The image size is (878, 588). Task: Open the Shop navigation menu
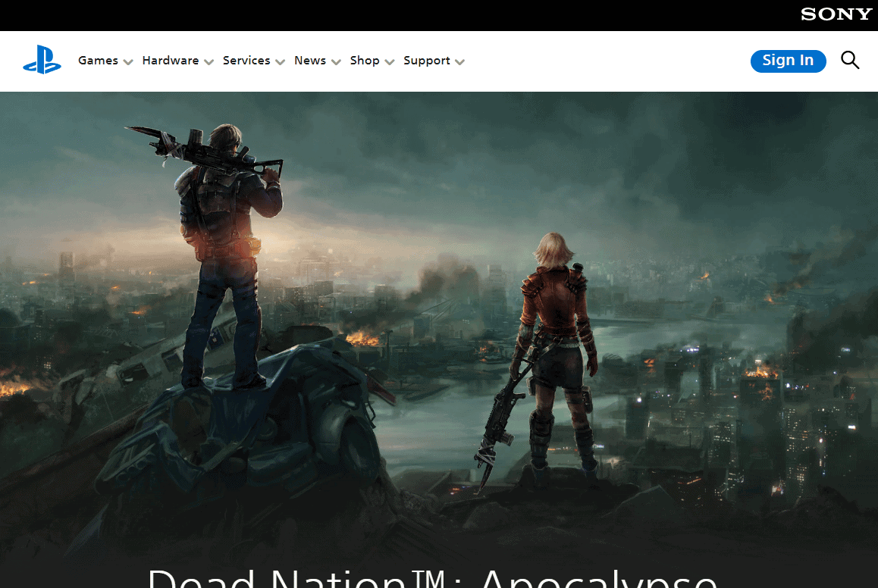pos(364,61)
